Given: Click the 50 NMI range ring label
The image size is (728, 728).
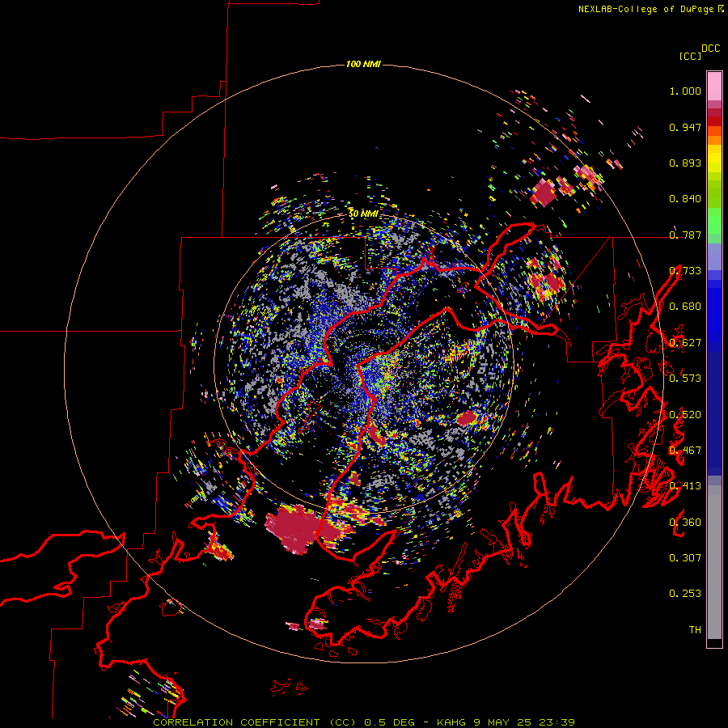Looking at the screenshot, I should click(363, 214).
